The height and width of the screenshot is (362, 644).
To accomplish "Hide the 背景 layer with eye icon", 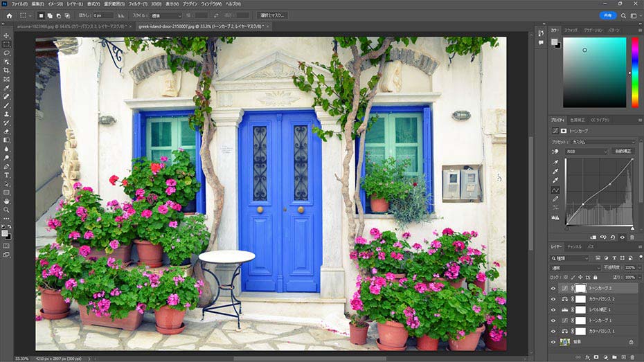I will point(553,342).
